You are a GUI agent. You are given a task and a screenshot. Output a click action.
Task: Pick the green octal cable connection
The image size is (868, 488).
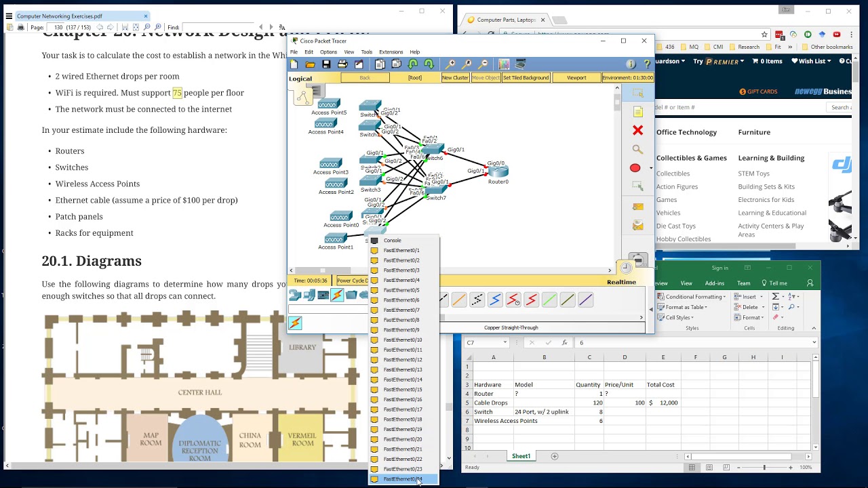(x=549, y=299)
